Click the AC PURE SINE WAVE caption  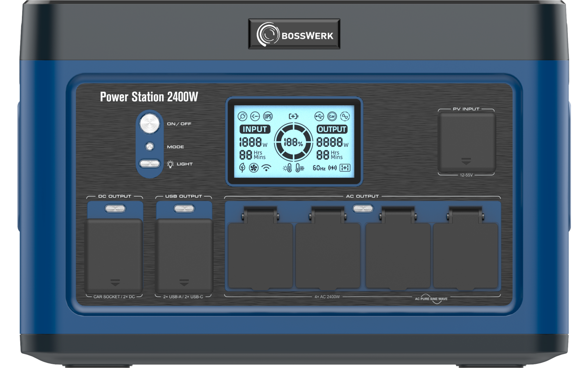click(x=431, y=299)
